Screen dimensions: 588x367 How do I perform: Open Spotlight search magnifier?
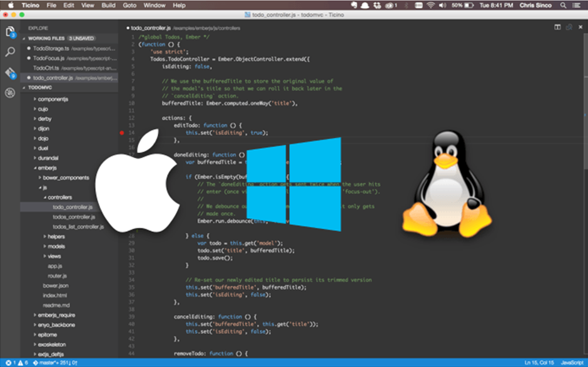[563, 5]
